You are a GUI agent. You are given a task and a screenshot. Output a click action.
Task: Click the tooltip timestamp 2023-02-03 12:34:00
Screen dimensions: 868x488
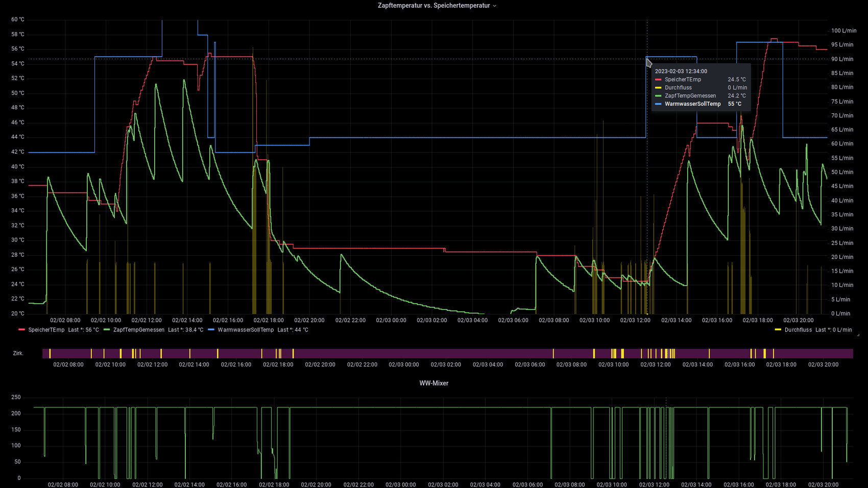pyautogui.click(x=681, y=71)
